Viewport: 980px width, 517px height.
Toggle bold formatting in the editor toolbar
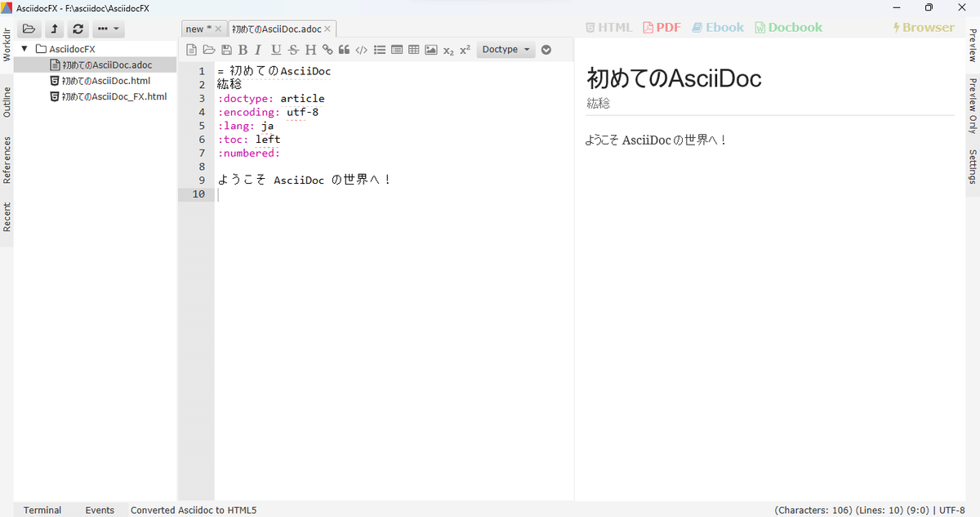pos(243,49)
